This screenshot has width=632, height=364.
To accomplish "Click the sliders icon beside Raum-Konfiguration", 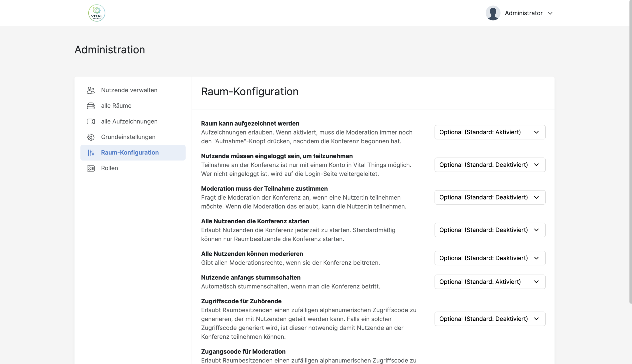I will (91, 153).
